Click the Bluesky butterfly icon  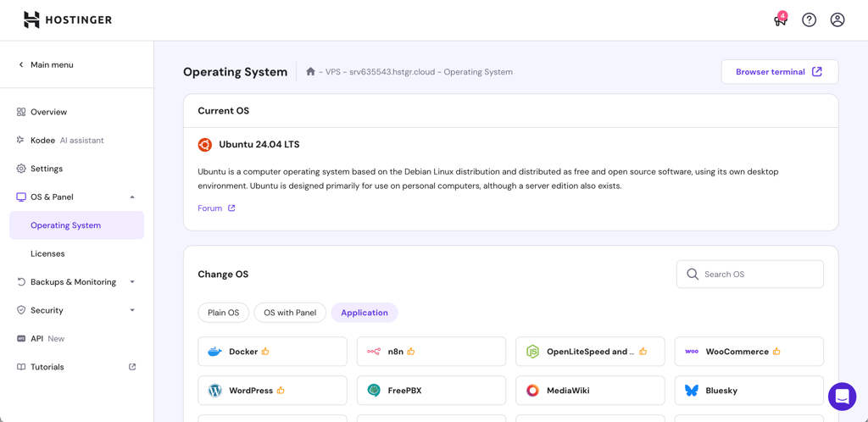coord(692,391)
